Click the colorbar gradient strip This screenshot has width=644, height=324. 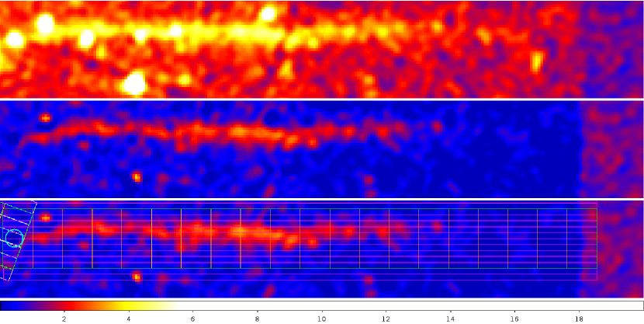pyautogui.click(x=321, y=305)
